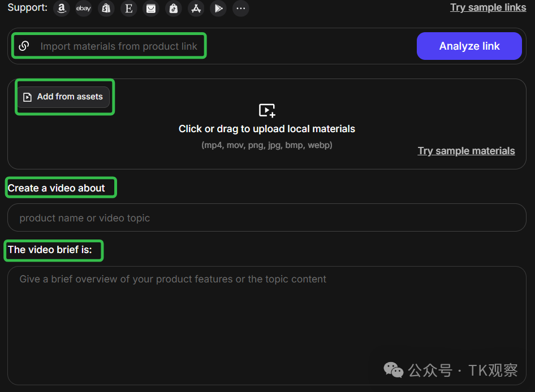535x392 pixels.
Task: Click the chain link icon in import field
Action: [x=24, y=46]
